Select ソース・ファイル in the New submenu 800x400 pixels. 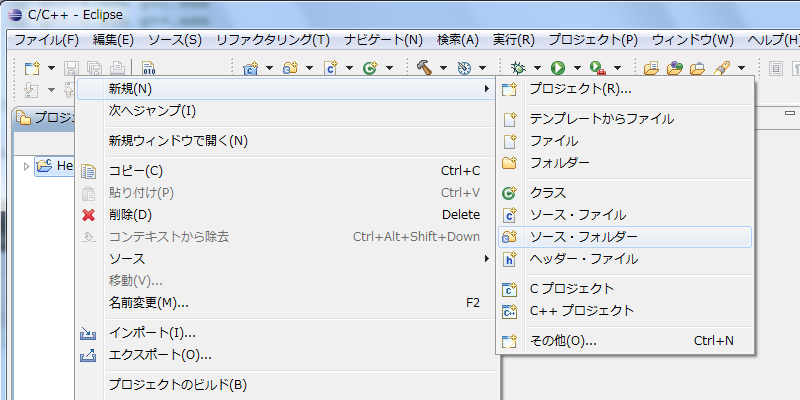[x=624, y=215]
